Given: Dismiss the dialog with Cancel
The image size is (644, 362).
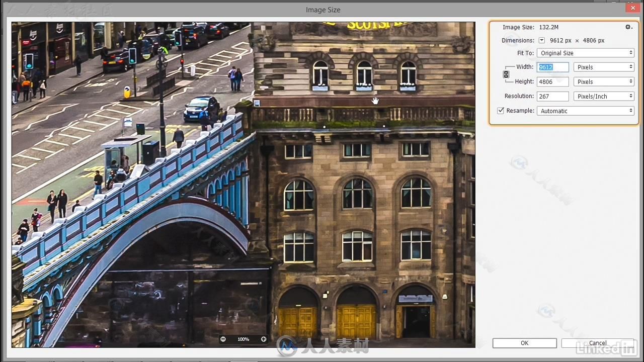Looking at the screenshot, I should 598,343.
